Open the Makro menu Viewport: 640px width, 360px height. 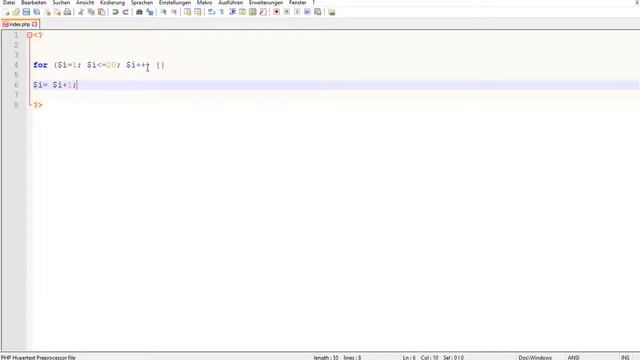tap(204, 2)
